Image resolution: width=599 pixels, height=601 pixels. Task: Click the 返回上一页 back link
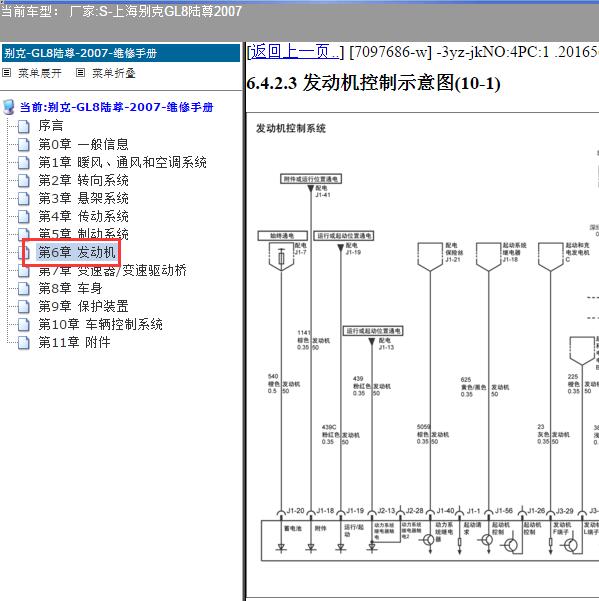pos(295,51)
